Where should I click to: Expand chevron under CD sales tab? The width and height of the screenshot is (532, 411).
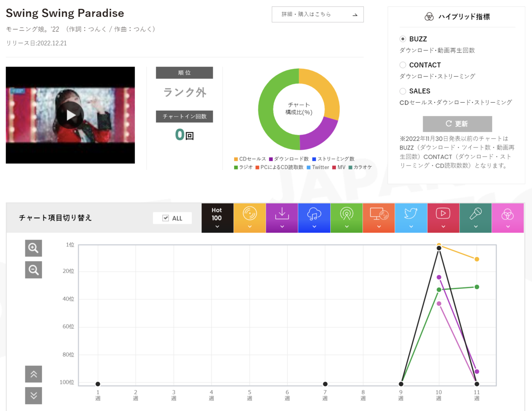pos(250,227)
